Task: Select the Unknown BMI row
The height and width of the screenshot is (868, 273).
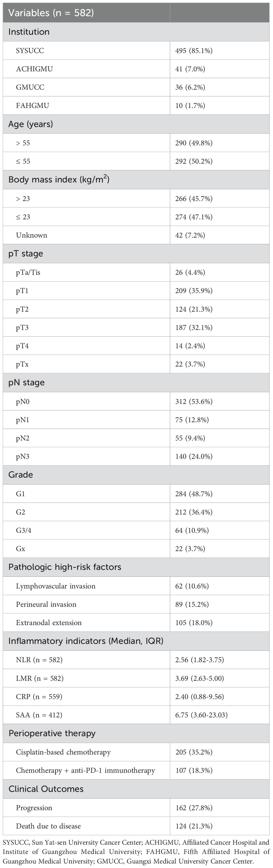Action: [136, 235]
